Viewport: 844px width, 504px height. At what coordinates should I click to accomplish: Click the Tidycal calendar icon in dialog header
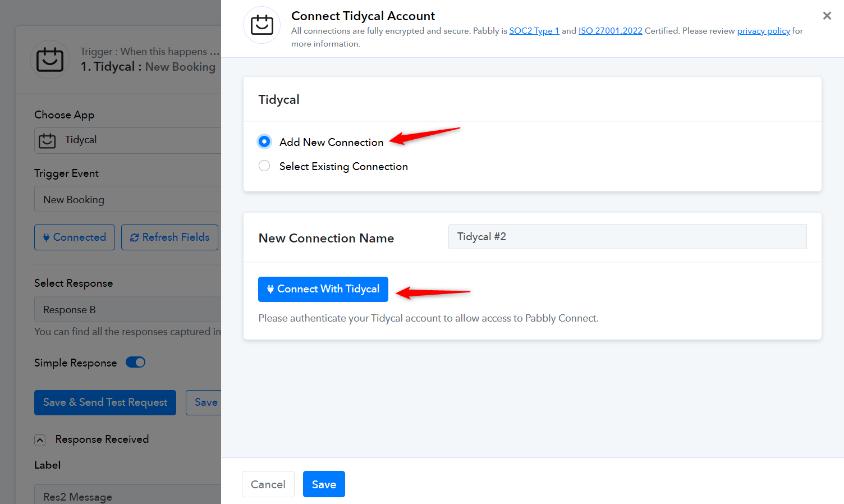tap(262, 25)
